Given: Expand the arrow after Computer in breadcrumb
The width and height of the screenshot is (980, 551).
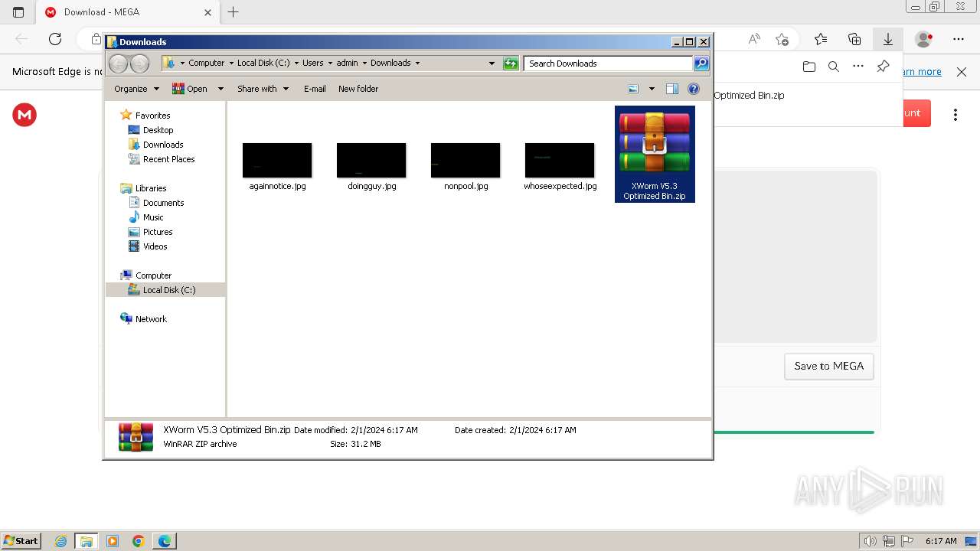Looking at the screenshot, I should [231, 64].
